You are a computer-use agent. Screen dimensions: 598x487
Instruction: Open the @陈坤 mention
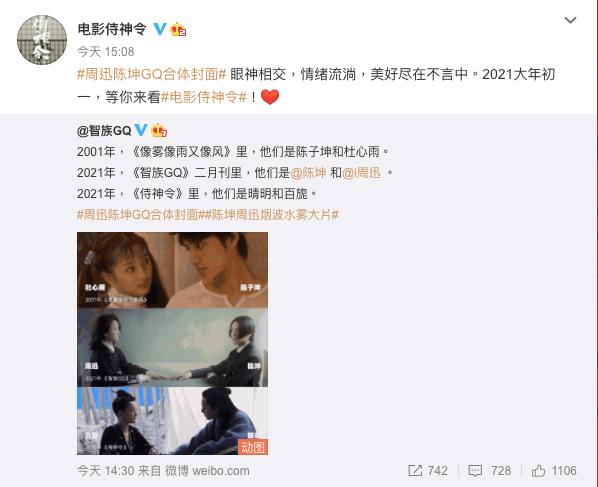(x=308, y=173)
